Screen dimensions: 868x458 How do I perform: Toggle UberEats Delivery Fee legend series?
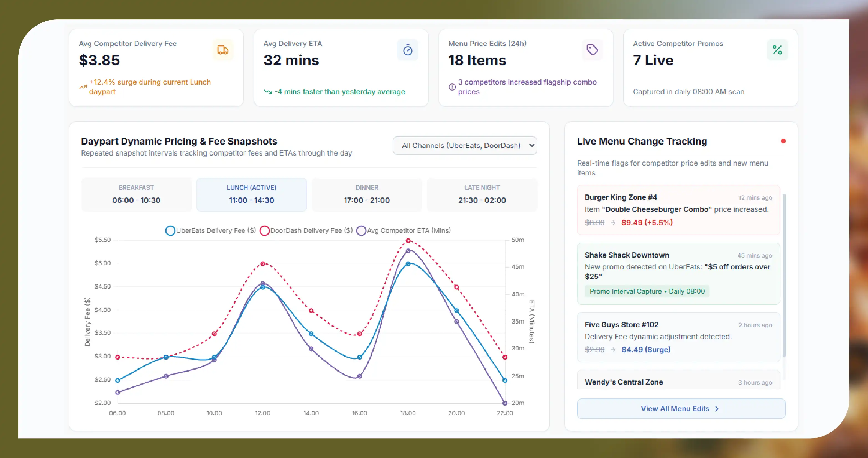(x=211, y=230)
